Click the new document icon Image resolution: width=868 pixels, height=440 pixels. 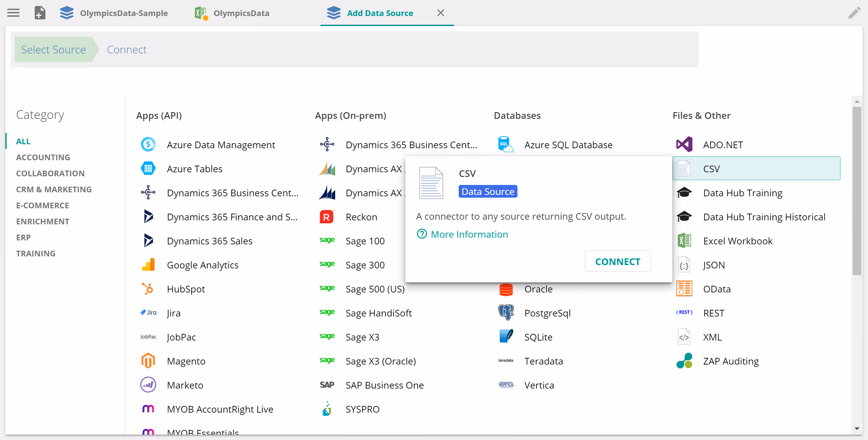coord(40,13)
